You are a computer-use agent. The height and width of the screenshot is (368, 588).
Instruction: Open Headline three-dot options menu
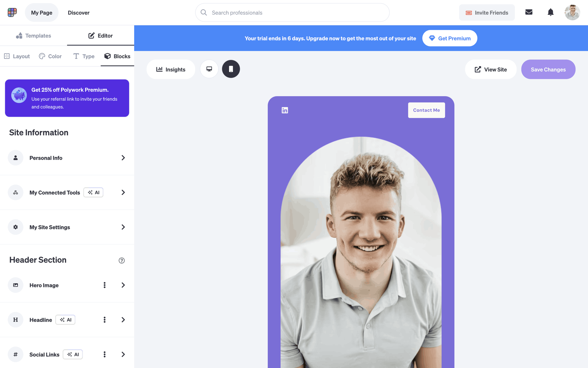click(x=104, y=320)
